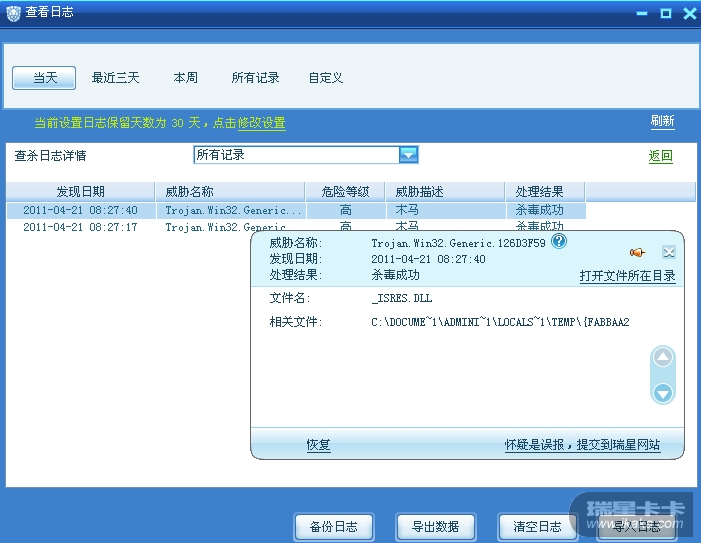Screen dimensions: 701x543
Task: Click Trojan.Win32.Generic.126D3F59 in popup
Action: [458, 243]
